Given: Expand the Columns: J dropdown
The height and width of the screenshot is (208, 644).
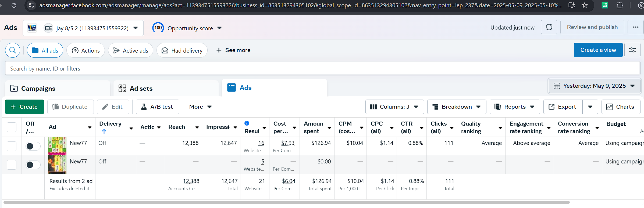Looking at the screenshot, I should pyautogui.click(x=394, y=107).
